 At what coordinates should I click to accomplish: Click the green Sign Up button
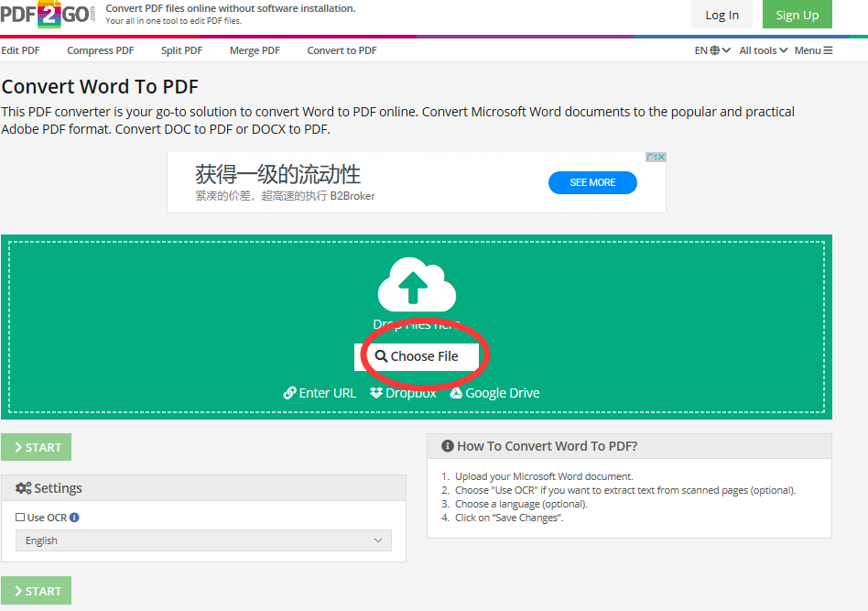797,15
